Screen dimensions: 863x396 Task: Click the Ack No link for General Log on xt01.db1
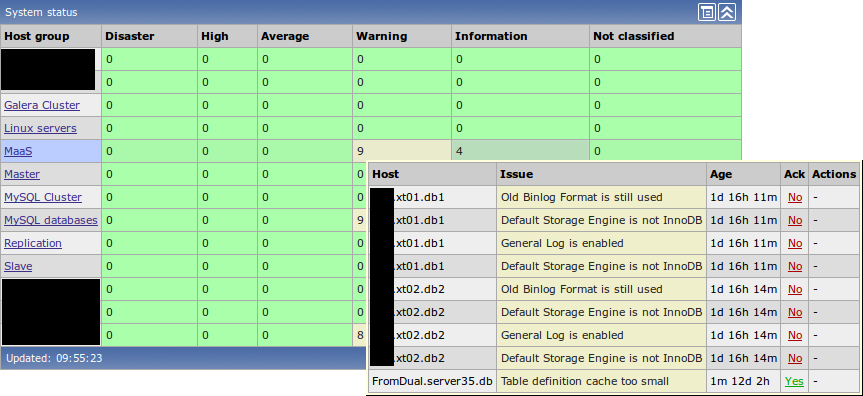click(x=795, y=243)
